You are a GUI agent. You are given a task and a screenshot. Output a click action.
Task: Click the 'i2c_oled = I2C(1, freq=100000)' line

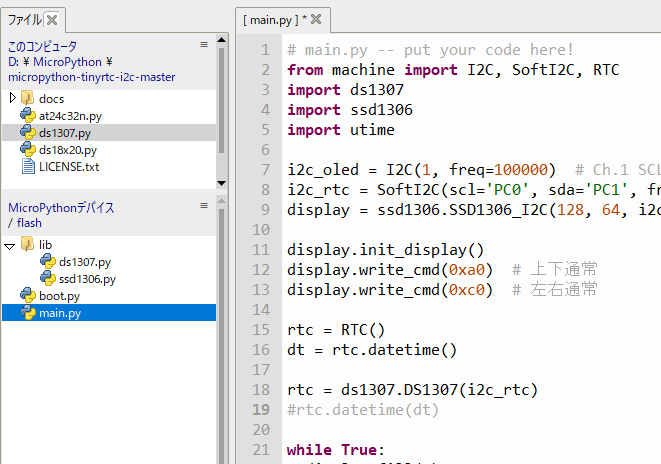(422, 170)
